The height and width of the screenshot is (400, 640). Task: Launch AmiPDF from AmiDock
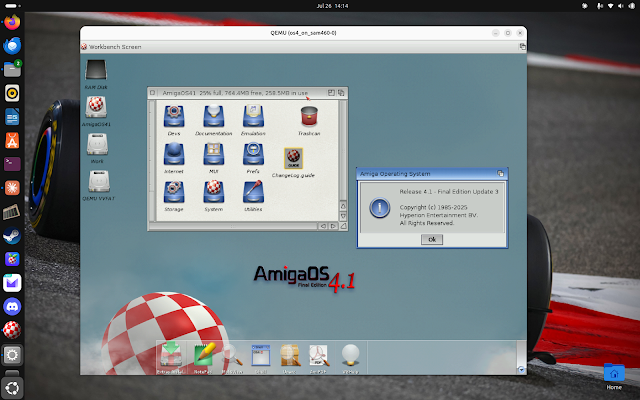(x=318, y=355)
